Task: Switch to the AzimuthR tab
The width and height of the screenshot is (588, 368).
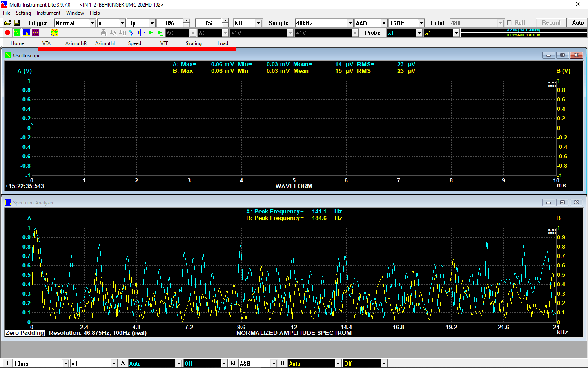Action: (76, 43)
